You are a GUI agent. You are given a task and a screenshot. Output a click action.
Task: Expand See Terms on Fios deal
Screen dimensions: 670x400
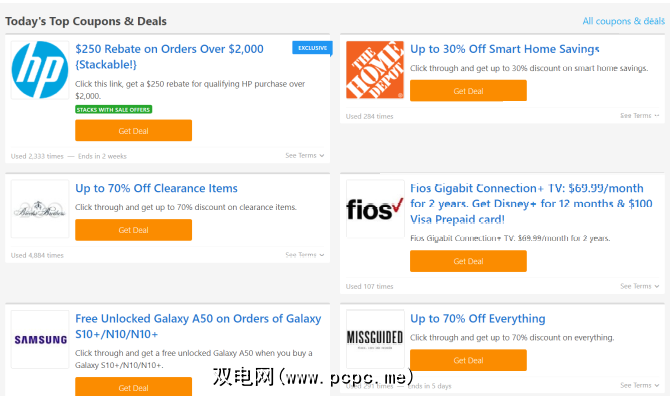[639, 286]
